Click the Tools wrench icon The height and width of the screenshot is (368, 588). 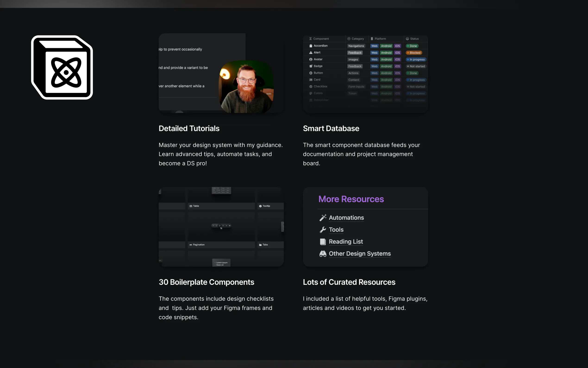(323, 229)
